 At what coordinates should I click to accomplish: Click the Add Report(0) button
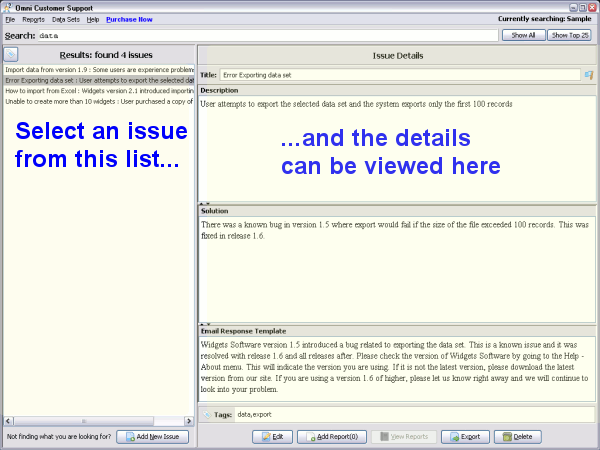pos(332,437)
